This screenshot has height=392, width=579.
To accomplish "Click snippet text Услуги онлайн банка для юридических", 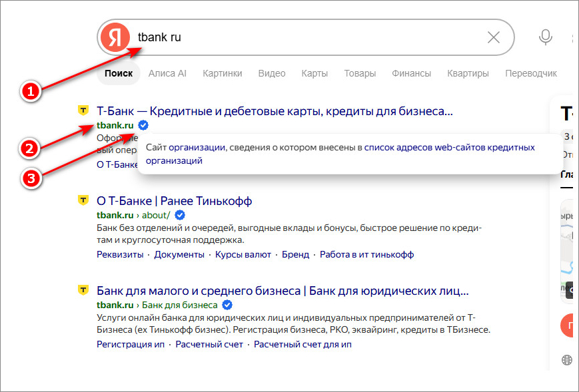I will point(294,323).
